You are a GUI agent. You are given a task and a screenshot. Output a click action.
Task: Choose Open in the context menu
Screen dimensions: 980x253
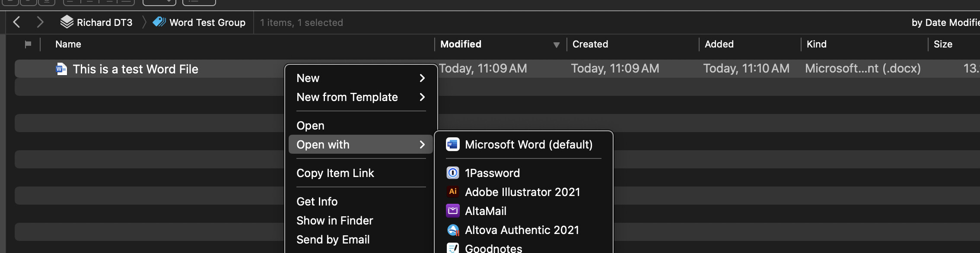(361, 126)
